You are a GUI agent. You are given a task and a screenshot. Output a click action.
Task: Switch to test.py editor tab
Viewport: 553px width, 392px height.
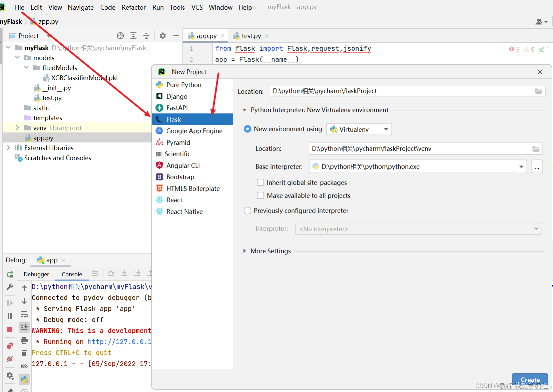click(x=251, y=36)
